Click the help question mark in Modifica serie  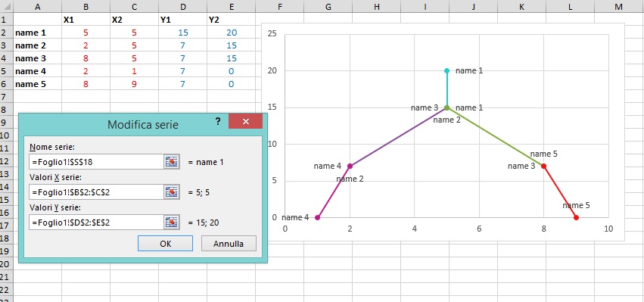tap(218, 121)
